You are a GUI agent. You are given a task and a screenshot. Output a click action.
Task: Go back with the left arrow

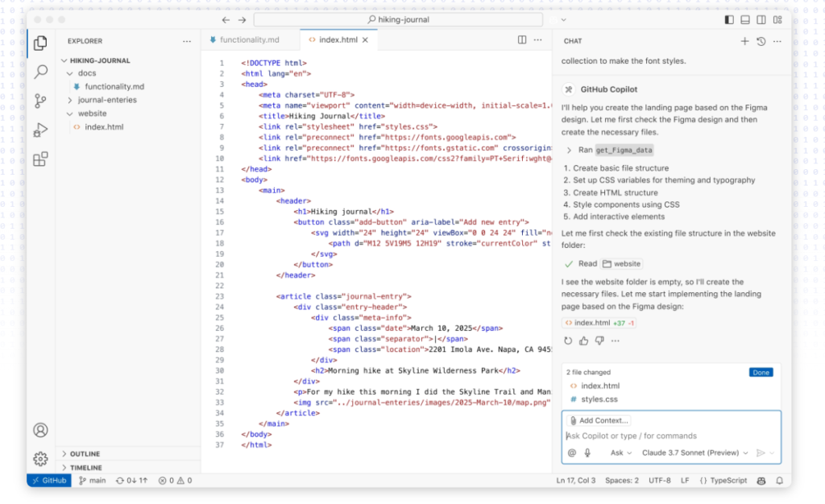coord(226,19)
